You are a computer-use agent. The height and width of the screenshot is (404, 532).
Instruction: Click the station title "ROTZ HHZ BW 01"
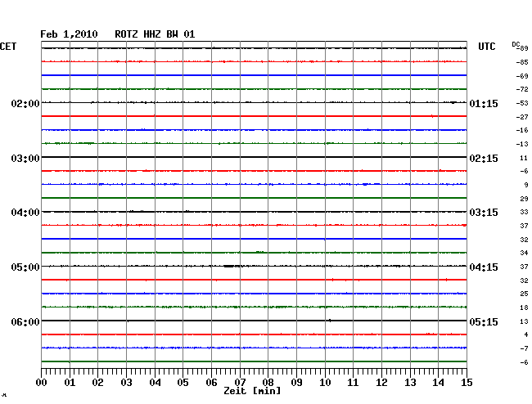[155, 34]
